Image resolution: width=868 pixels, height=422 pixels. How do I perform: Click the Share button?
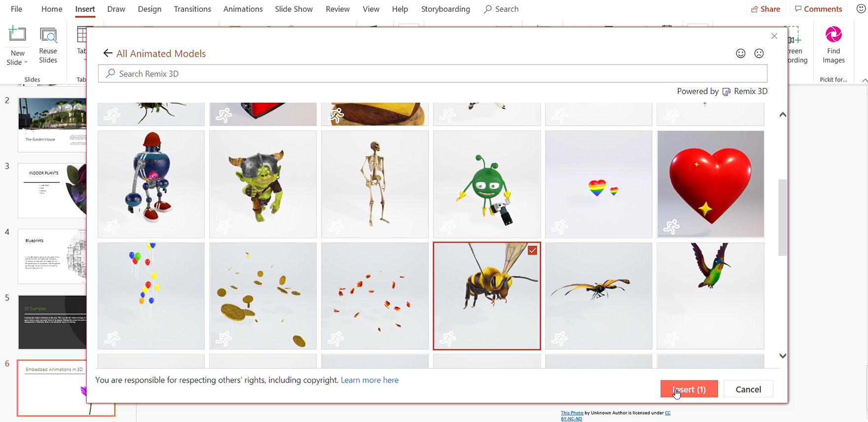pos(765,9)
